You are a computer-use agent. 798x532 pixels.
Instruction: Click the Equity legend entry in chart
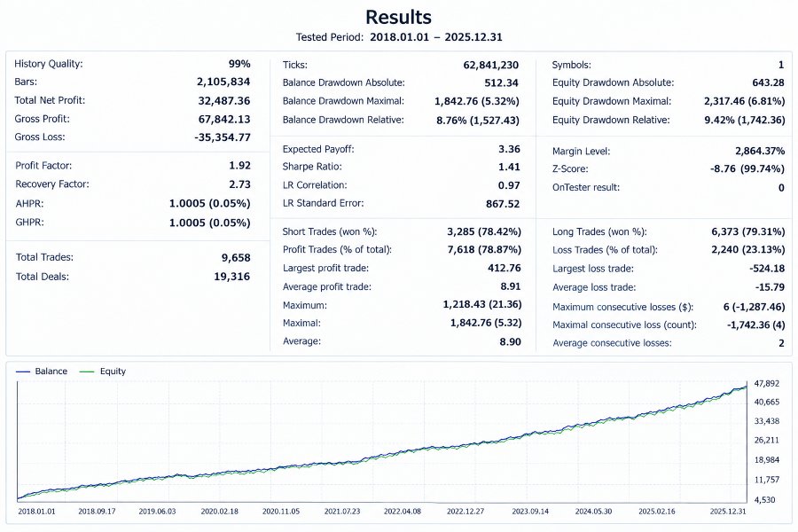[x=102, y=372]
